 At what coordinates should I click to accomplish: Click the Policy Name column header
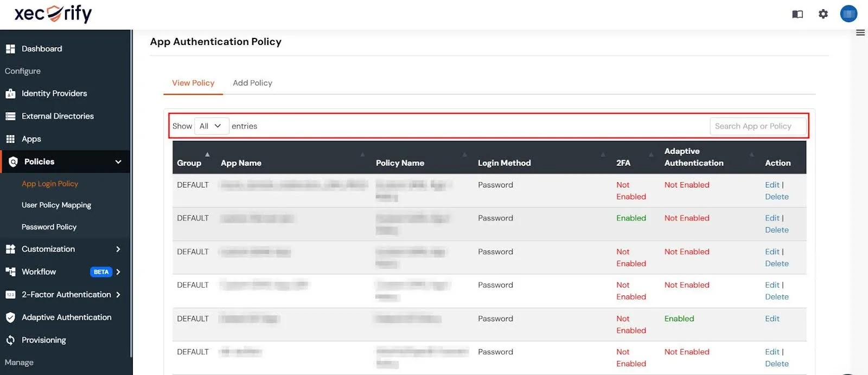[400, 163]
